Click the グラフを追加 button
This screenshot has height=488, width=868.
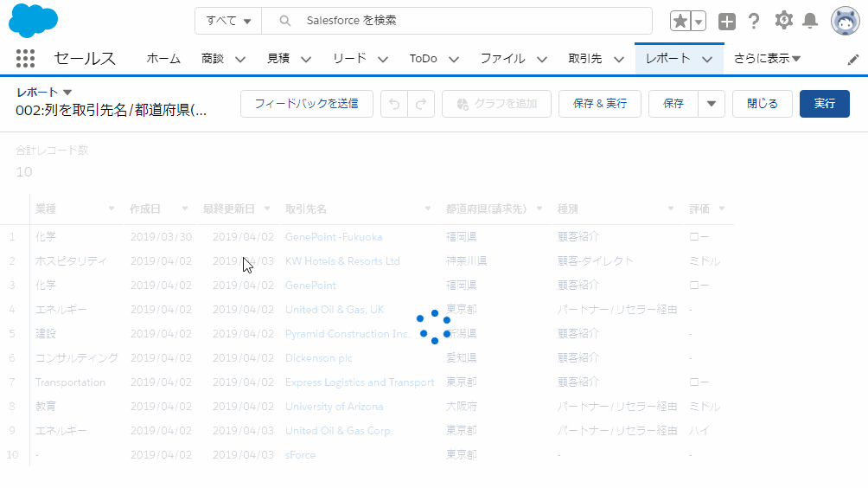496,104
